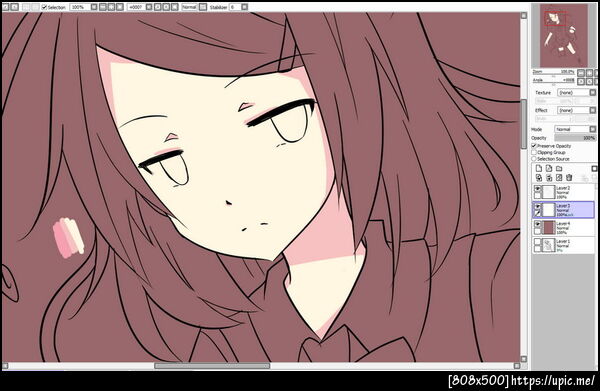600x391 pixels.
Task: Open the zoom percentage dropdown arrow
Action: [94, 7]
